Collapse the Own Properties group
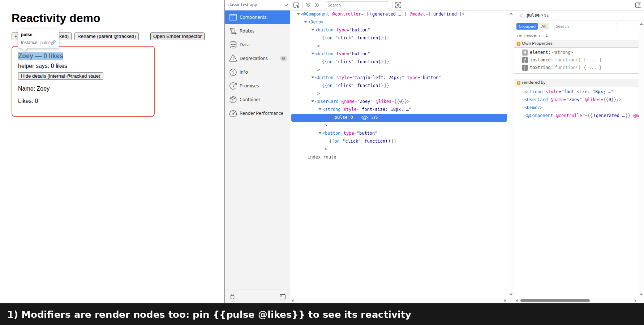This screenshot has height=325, width=644. [x=519, y=44]
